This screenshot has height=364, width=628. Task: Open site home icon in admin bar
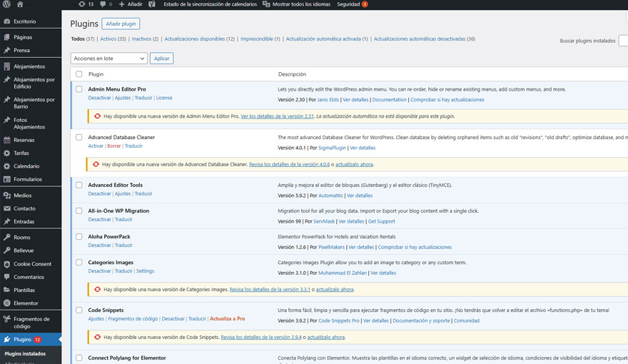click(20, 4)
